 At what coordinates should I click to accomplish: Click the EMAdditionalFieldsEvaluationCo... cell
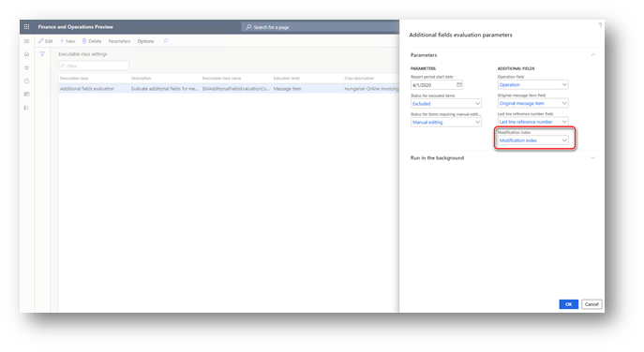tap(235, 89)
